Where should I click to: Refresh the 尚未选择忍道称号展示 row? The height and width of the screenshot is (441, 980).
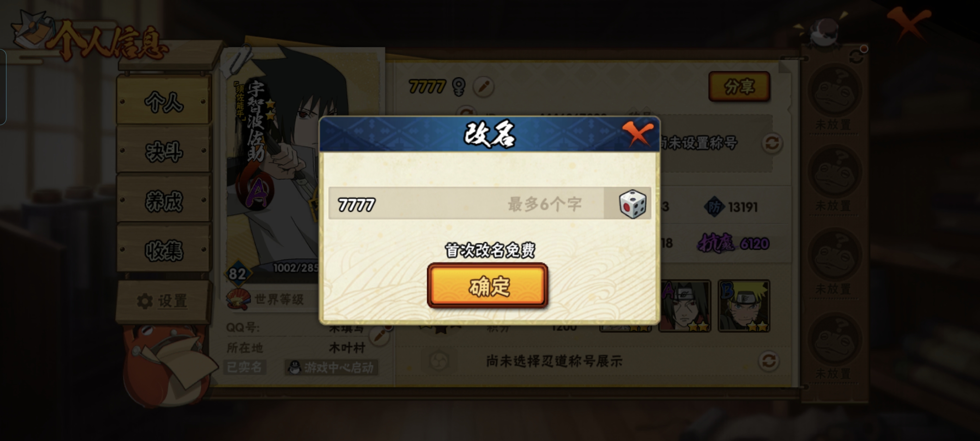pos(769,361)
